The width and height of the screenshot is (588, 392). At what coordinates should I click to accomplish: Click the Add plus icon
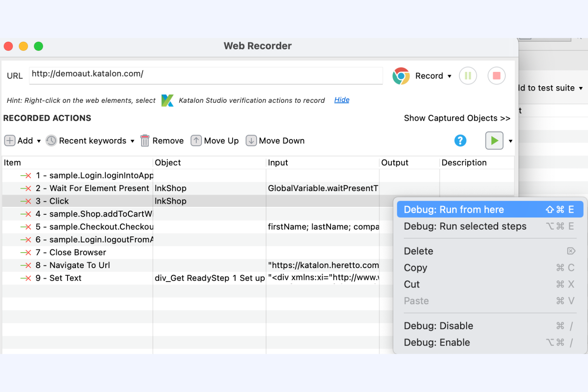point(10,141)
